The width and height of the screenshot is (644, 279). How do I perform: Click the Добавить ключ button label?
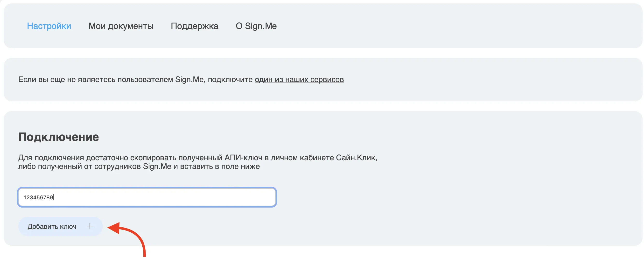click(52, 226)
